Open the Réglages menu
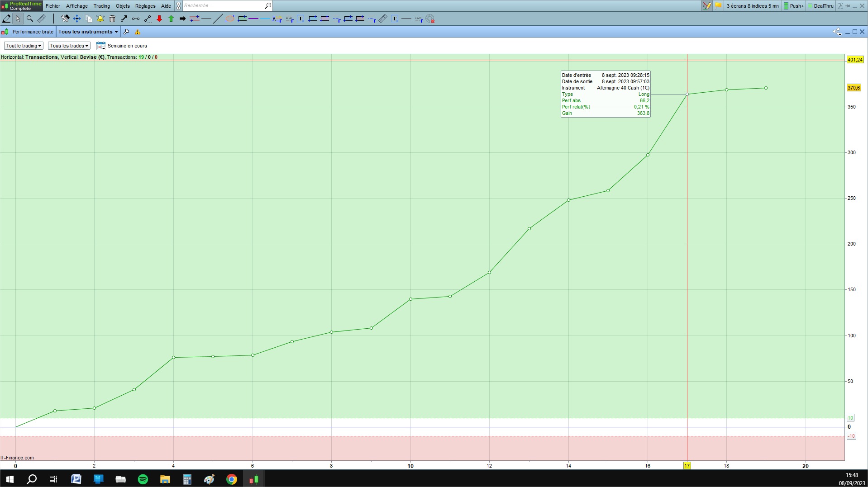Screen dimensions: 868x487 click(x=145, y=6)
